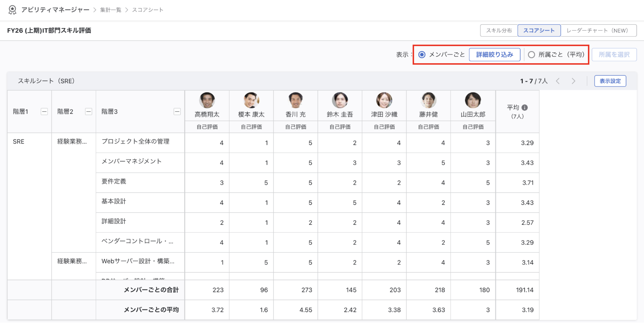Click the 2.57 average for 詳細設計
The height and width of the screenshot is (328, 644).
point(527,222)
